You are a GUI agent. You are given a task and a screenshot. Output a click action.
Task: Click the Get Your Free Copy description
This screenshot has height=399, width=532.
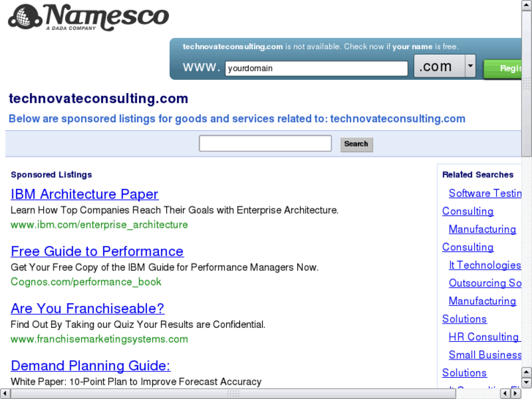click(x=165, y=267)
